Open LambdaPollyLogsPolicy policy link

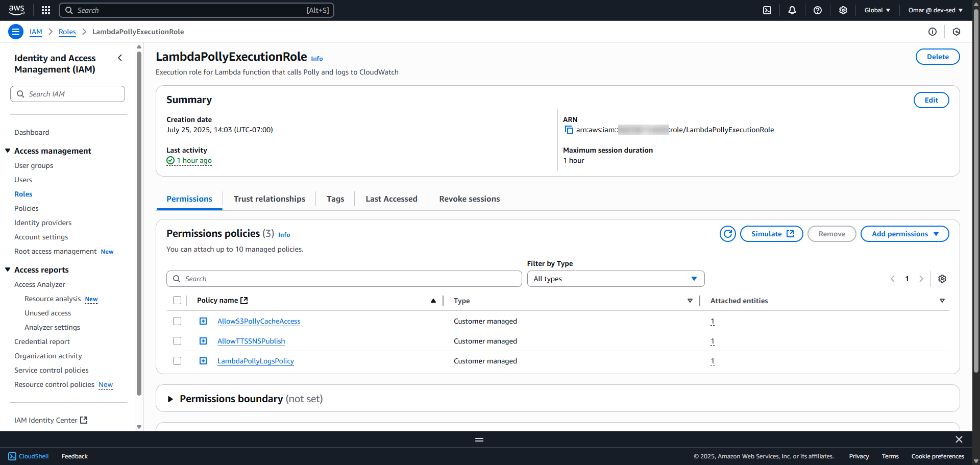pyautogui.click(x=256, y=361)
